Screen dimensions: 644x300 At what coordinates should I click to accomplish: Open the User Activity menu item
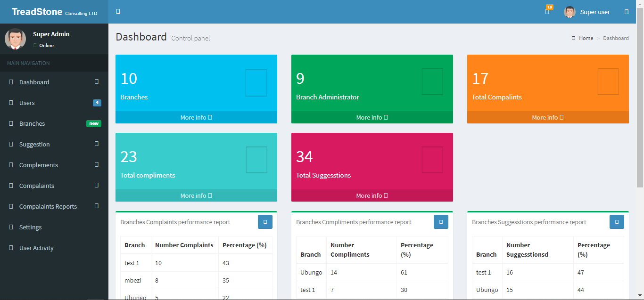pyautogui.click(x=36, y=248)
